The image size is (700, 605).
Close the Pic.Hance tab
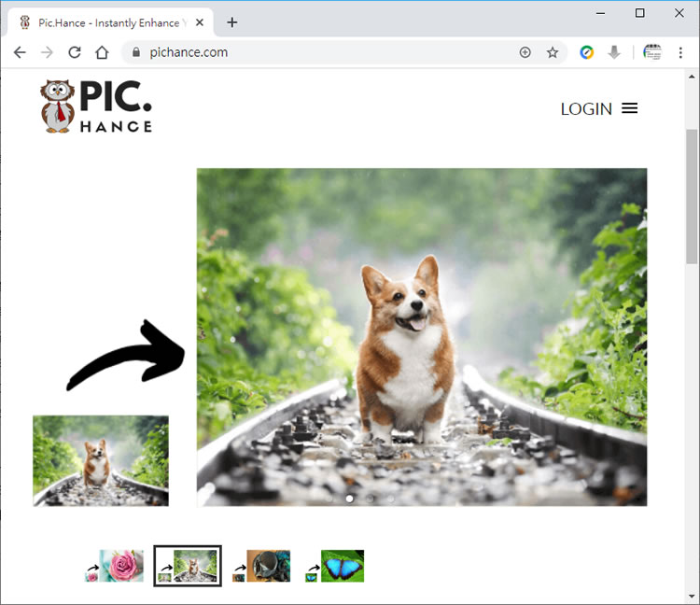pyautogui.click(x=200, y=22)
